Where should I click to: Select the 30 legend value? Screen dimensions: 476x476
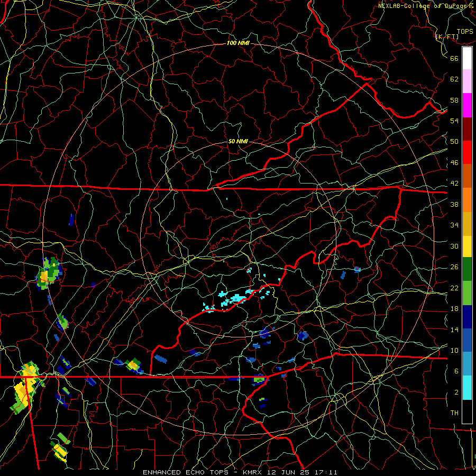454,246
